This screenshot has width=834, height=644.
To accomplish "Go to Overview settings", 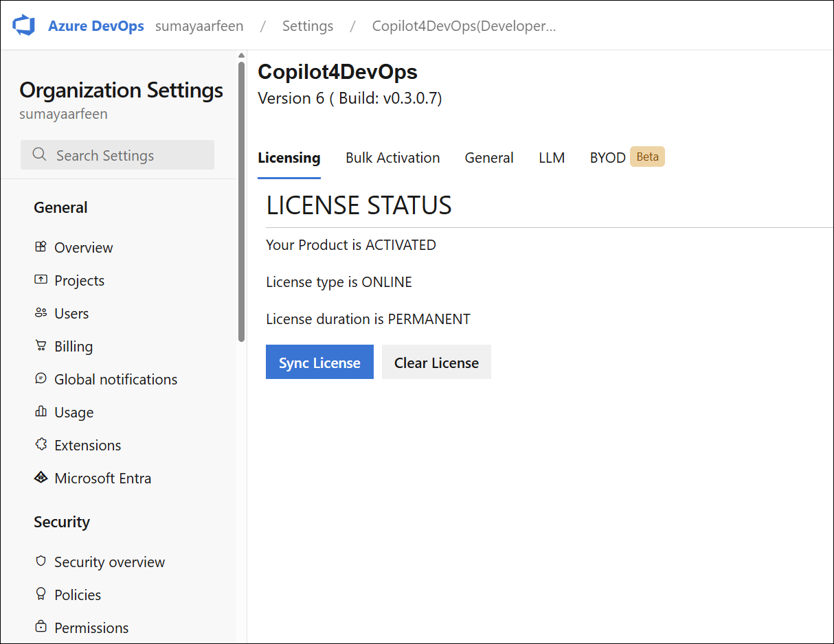I will tap(84, 247).
